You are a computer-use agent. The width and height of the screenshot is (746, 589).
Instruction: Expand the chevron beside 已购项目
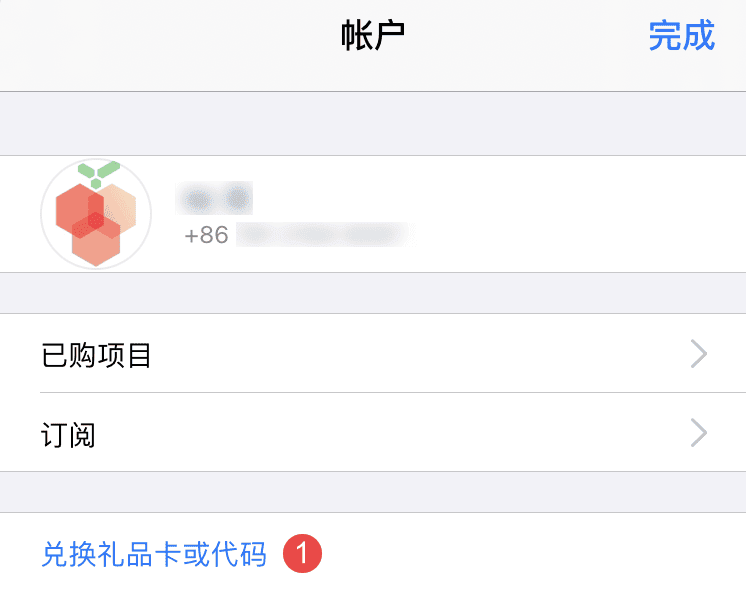click(x=699, y=354)
